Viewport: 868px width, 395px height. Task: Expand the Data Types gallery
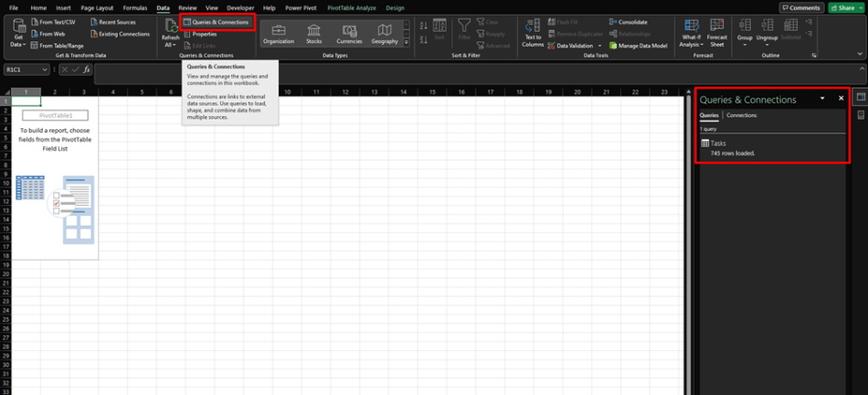[407, 43]
